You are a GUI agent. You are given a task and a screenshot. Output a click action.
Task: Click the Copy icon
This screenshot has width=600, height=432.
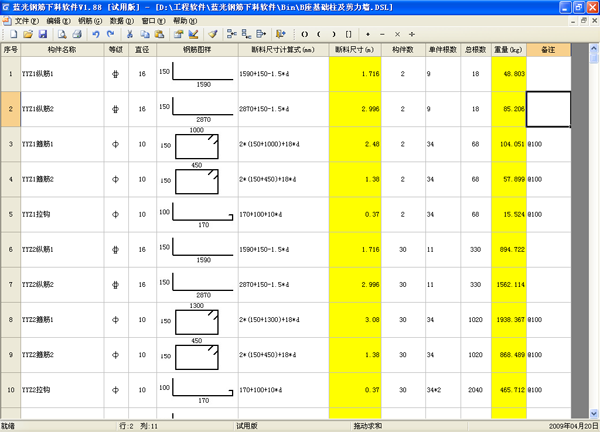pyautogui.click(x=145, y=34)
